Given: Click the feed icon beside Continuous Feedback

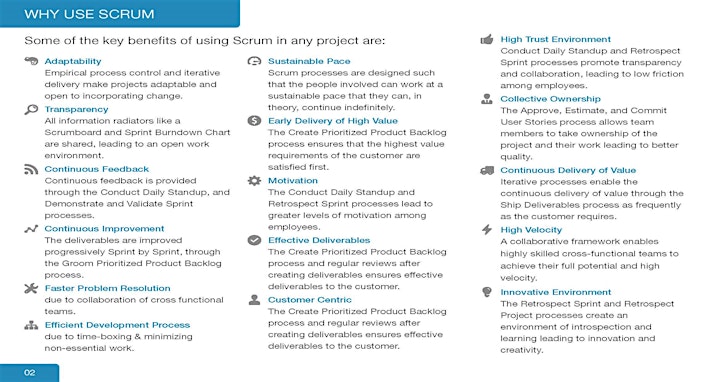Looking at the screenshot, I should point(31,169).
